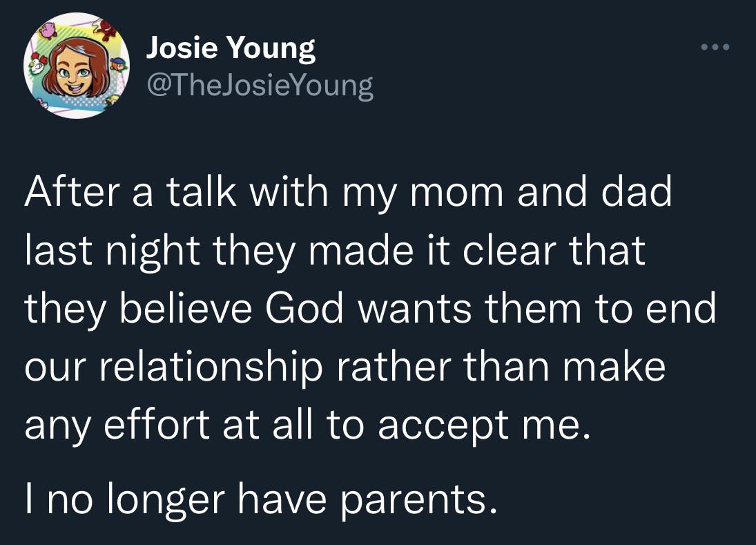Visit the @TheJosieYoung handle
This screenshot has width=756, height=545.
coord(260,86)
